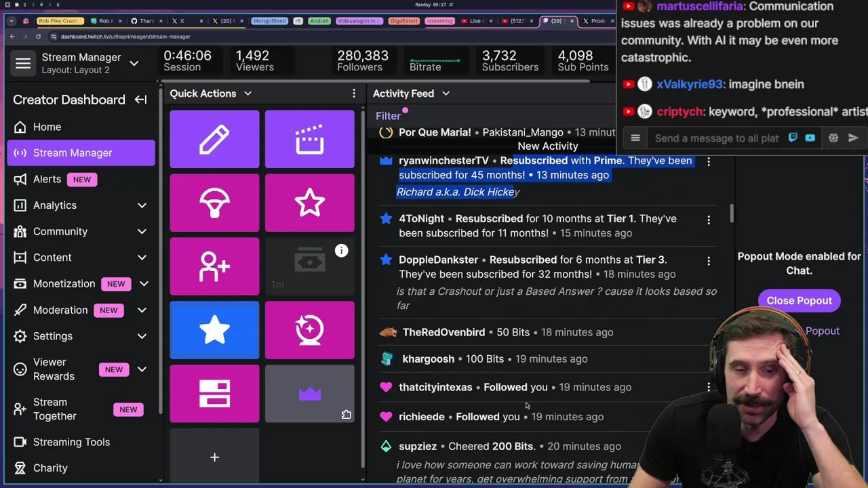Click the sparkle clock quick action tile
Screen dimensions: 868x488
click(310, 330)
